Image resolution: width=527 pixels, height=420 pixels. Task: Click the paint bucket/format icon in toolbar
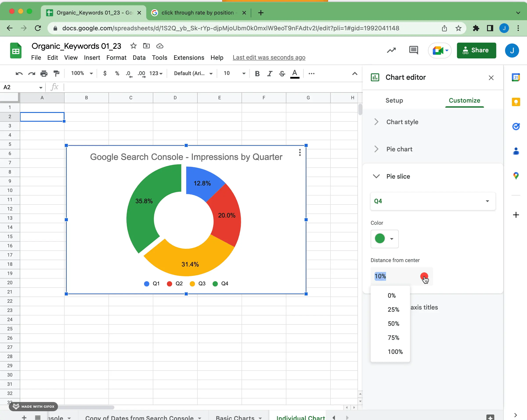(x=56, y=73)
